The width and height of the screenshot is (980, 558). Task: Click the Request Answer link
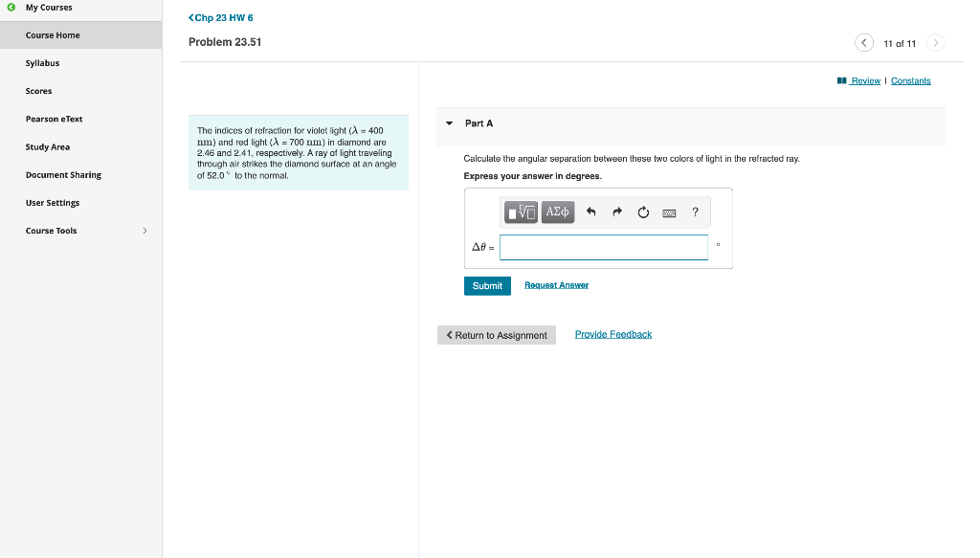555,285
